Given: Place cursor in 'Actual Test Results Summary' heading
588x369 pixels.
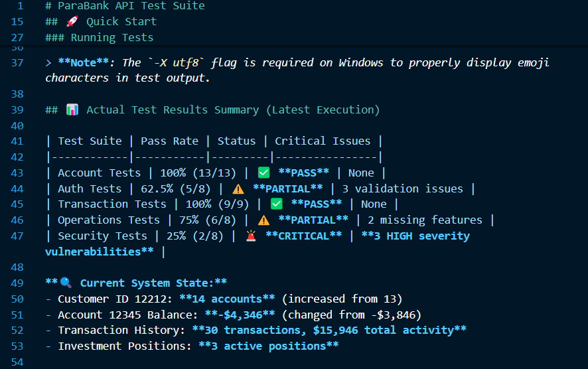Looking at the screenshot, I should coord(173,110).
